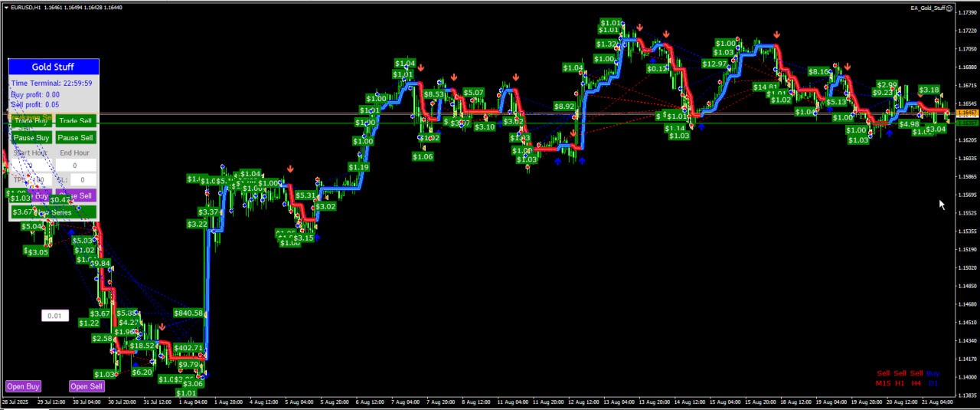Open the EURUSD,H1 chart menu triangle

(5, 7)
